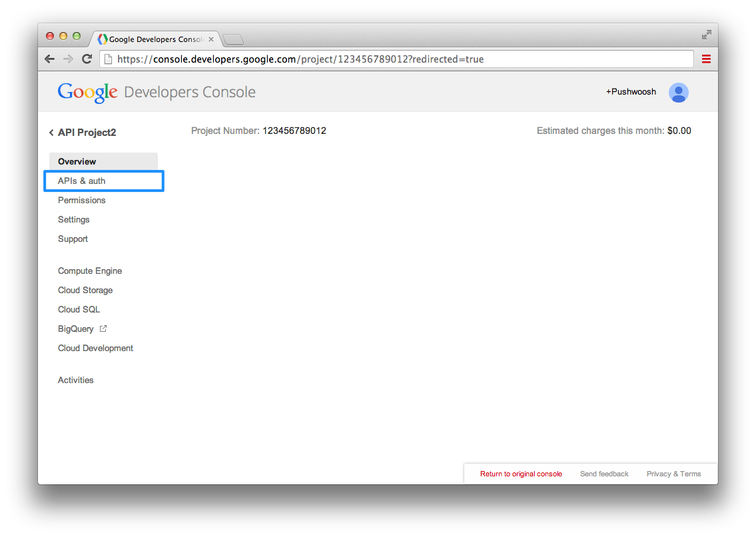Click the page icon in address bar
Screen dimensions: 756x537
coord(109,59)
